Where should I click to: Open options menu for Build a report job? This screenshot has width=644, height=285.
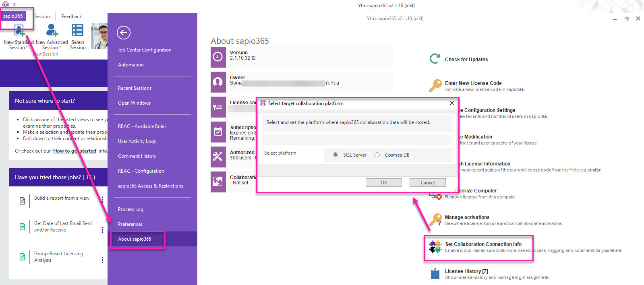point(102,199)
